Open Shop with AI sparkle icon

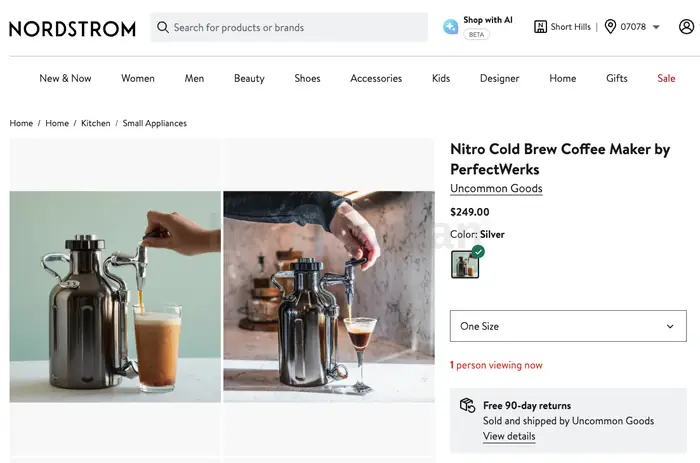coord(450,27)
